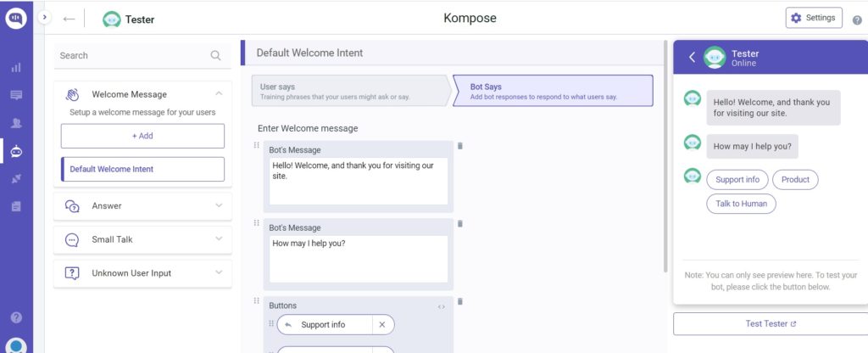Open the documents sidebar icon
The width and height of the screenshot is (868, 353).
[16, 206]
